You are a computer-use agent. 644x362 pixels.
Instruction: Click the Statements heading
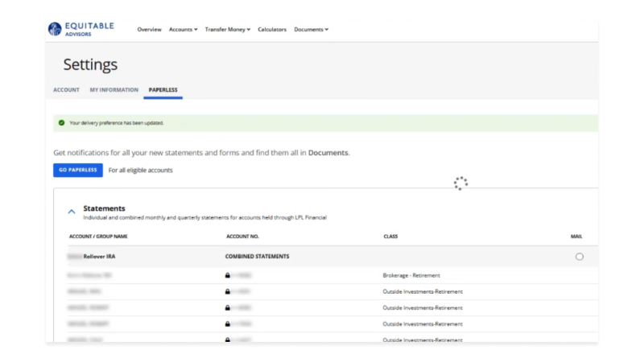[104, 208]
